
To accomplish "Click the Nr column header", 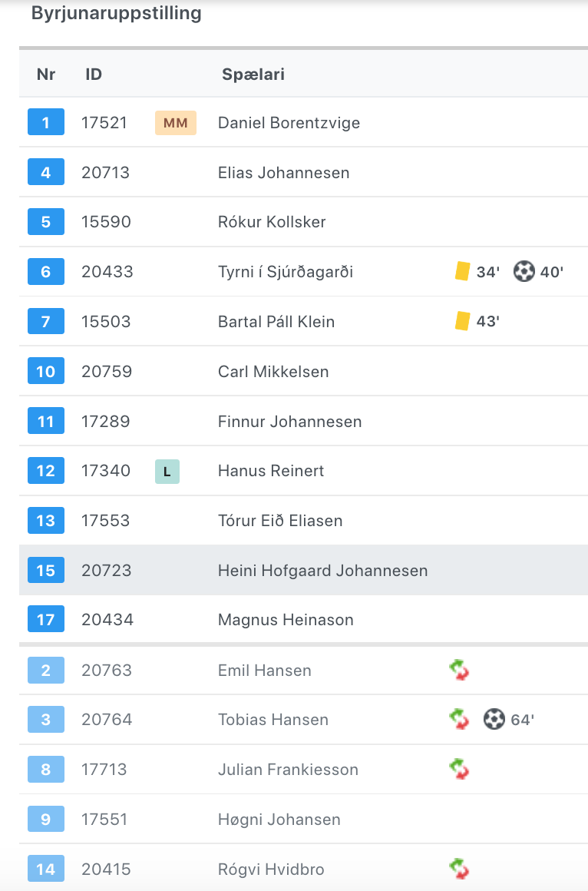I will [x=46, y=75].
